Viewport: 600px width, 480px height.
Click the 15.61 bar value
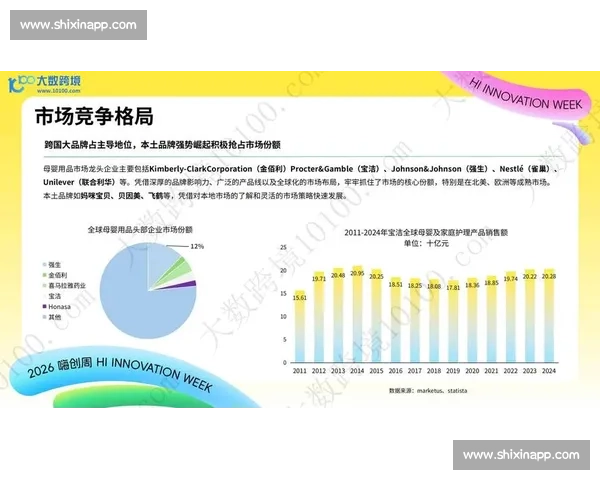(x=300, y=297)
